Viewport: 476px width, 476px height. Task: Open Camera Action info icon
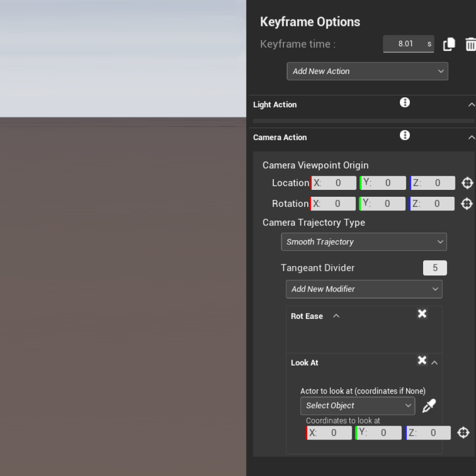pos(405,135)
